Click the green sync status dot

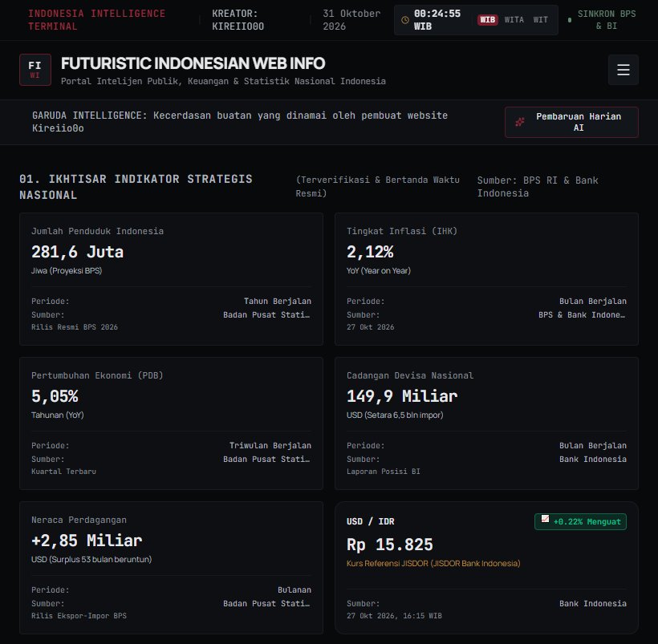tap(570, 20)
